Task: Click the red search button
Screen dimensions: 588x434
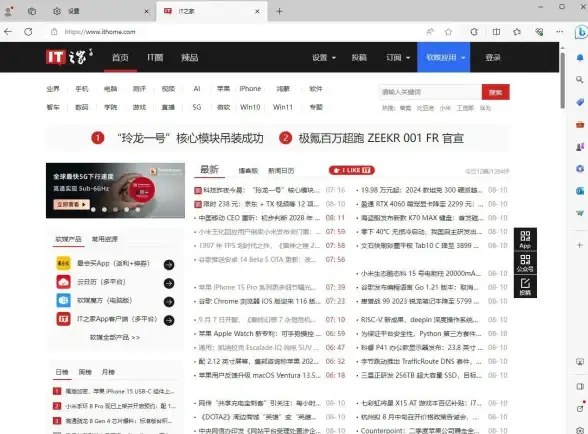Action: 495,92
